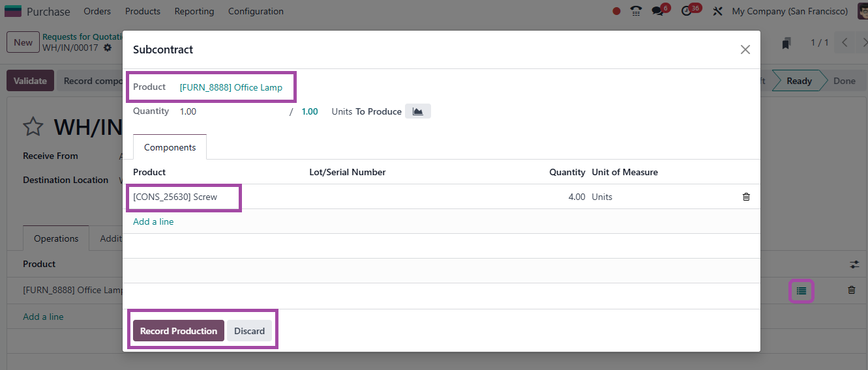Image resolution: width=868 pixels, height=370 pixels.
Task: Click the Quantity 1.00 input field
Action: pyautogui.click(x=231, y=111)
